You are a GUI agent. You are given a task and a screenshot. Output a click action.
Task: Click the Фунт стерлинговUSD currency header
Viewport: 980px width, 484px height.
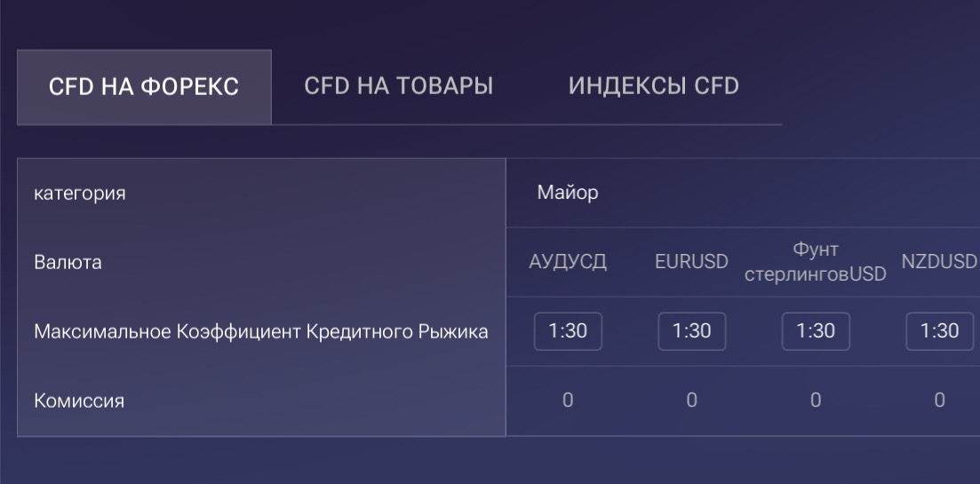816,262
